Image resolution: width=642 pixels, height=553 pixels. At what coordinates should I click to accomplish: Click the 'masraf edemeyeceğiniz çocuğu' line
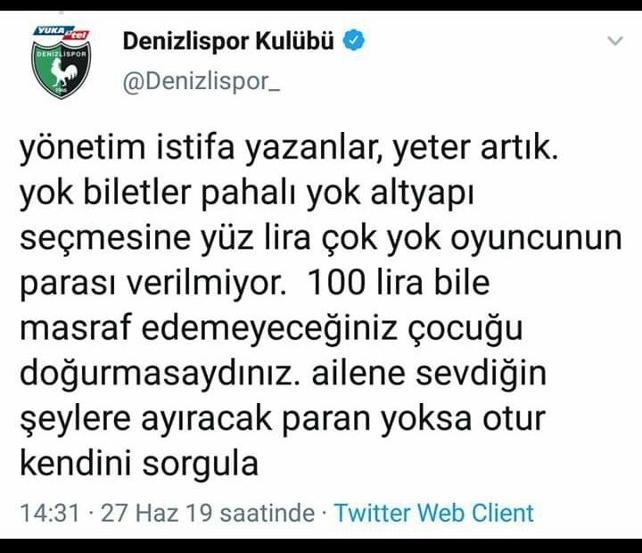click(x=271, y=329)
